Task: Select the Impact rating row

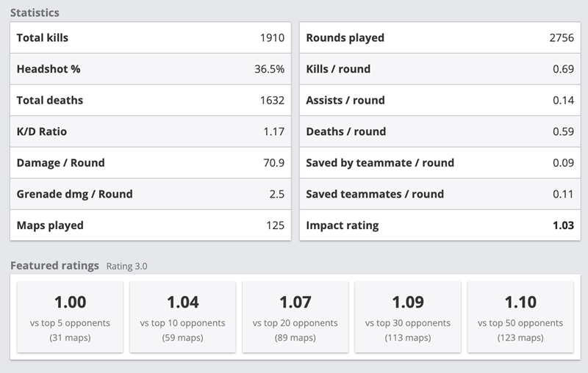Action: tap(440, 225)
